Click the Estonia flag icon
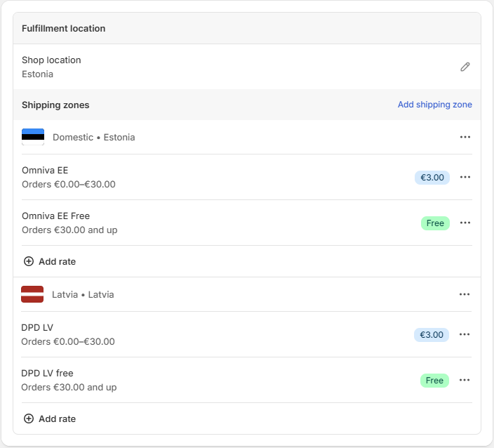The image size is (494, 448). (x=33, y=137)
